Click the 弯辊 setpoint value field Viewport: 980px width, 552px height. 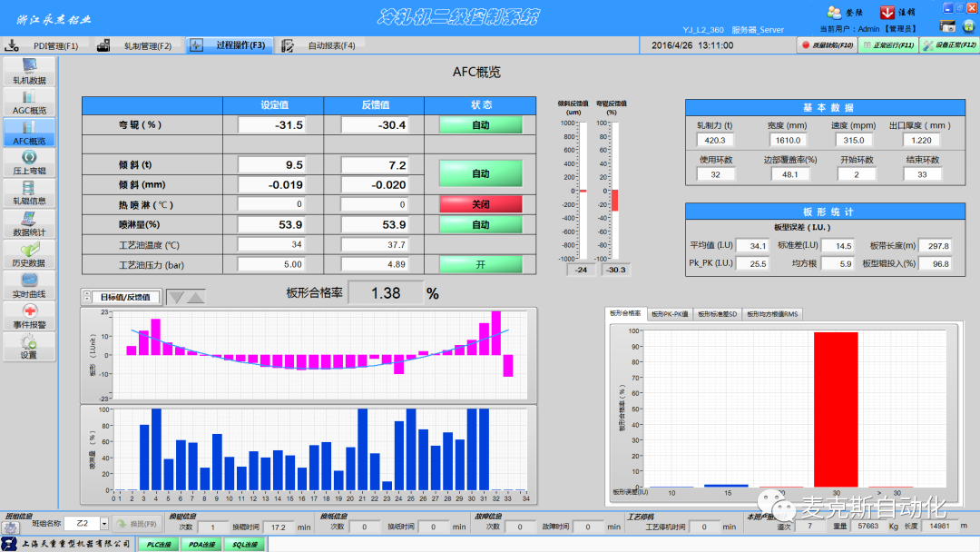tap(272, 125)
